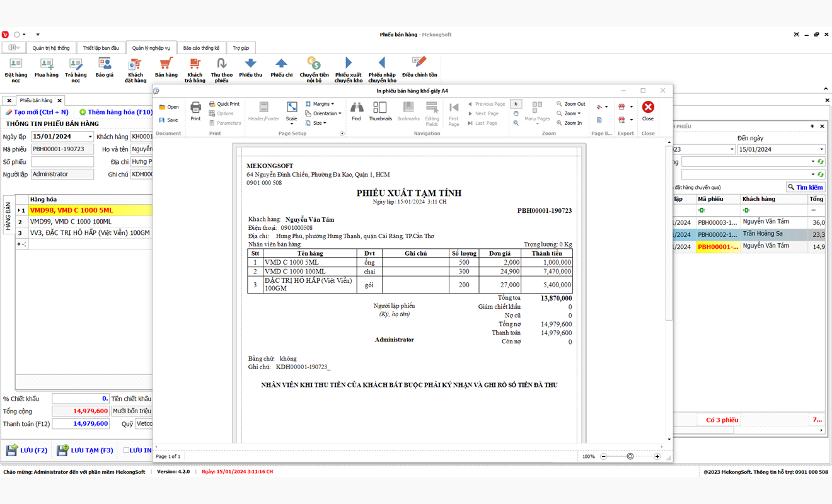Click the Bán hàng cart icon

(166, 68)
